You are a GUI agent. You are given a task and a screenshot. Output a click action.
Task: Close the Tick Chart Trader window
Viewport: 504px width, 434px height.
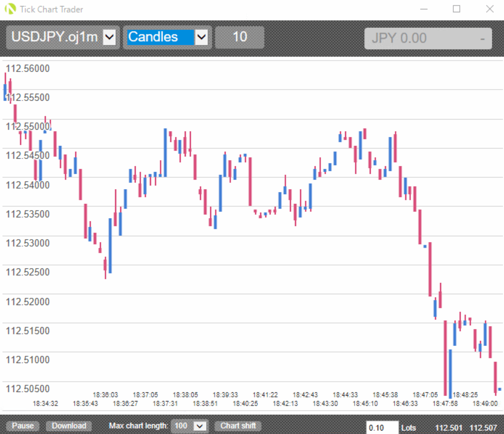point(489,9)
